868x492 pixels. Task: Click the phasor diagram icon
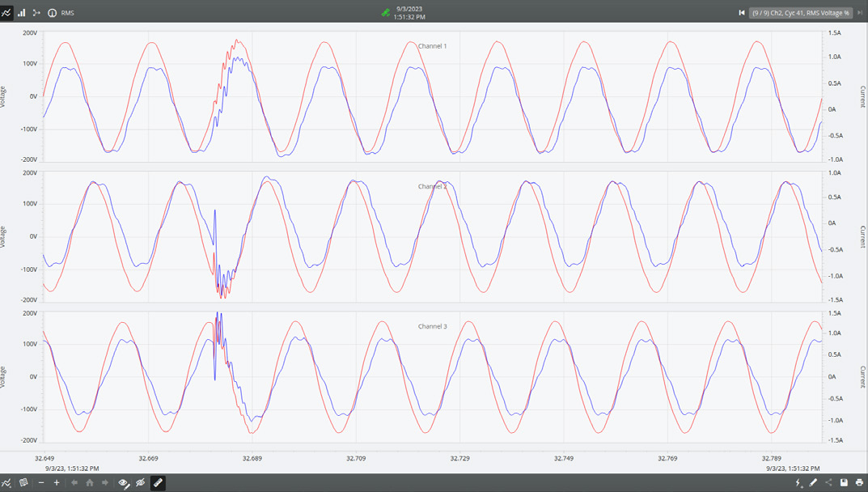click(36, 12)
